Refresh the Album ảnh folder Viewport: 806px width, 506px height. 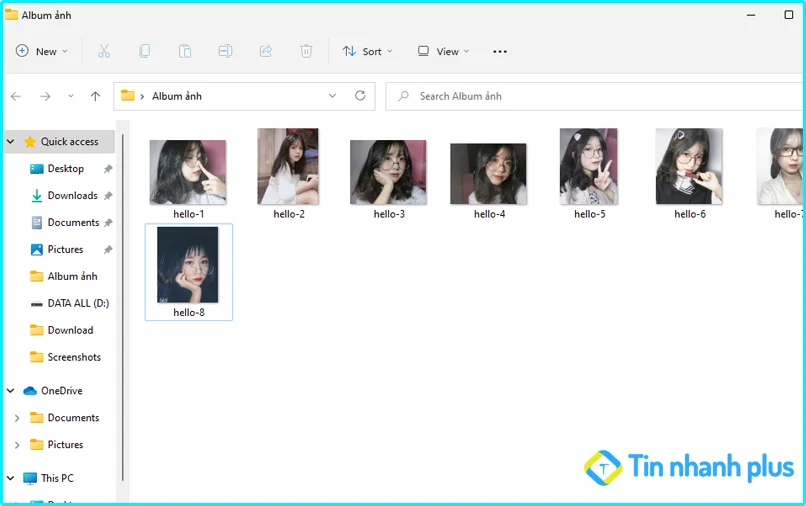(x=360, y=96)
